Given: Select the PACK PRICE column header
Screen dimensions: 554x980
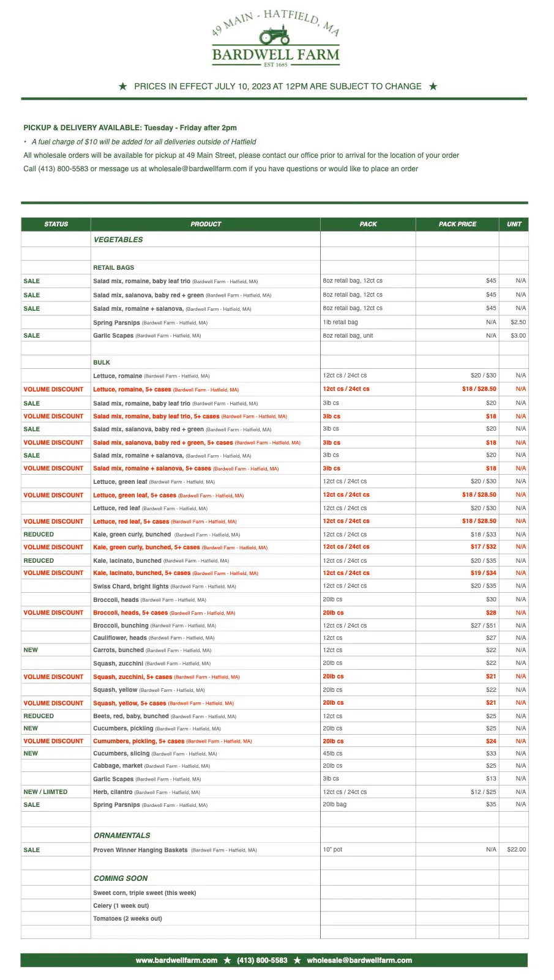Looking at the screenshot, I should tap(457, 224).
